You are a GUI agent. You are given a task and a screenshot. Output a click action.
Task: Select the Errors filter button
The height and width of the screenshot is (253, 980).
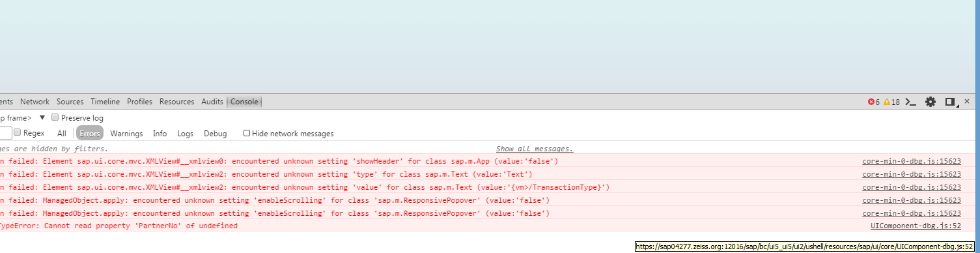(90, 133)
